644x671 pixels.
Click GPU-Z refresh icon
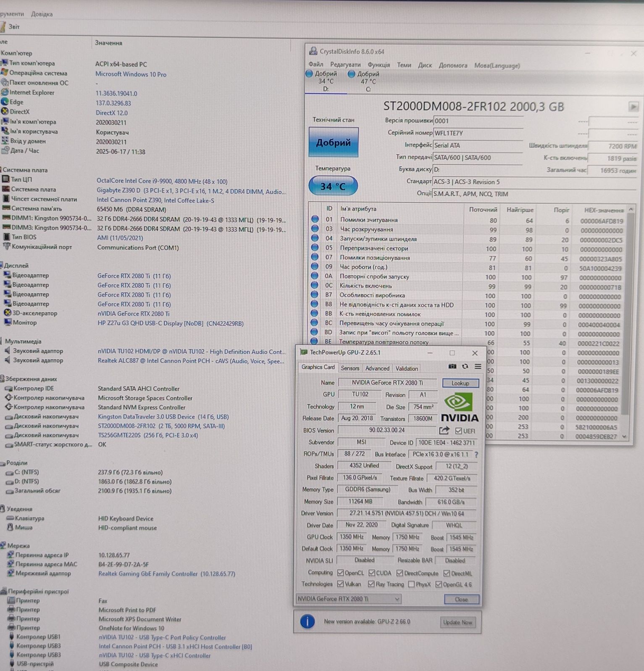pos(465,366)
